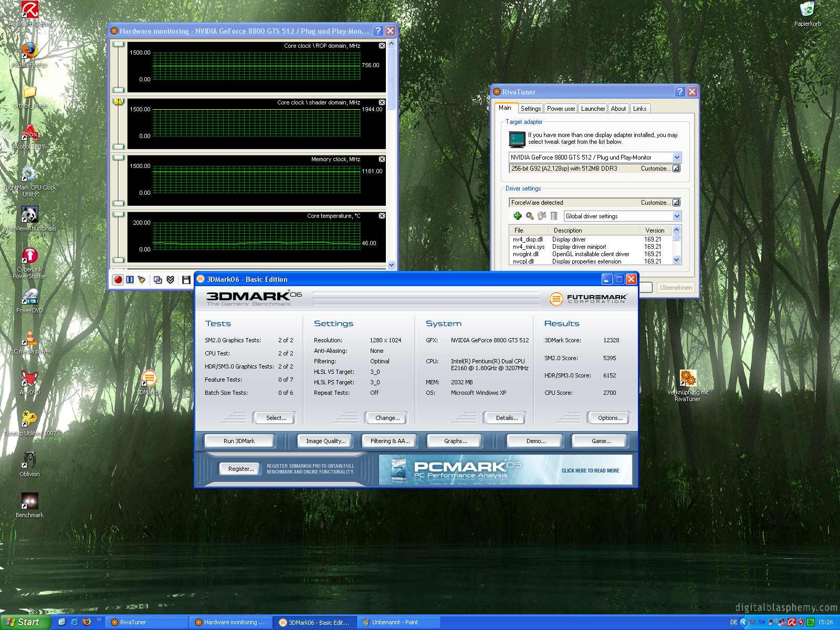Click the Hardware monitoring scroll down arrow

click(391, 265)
